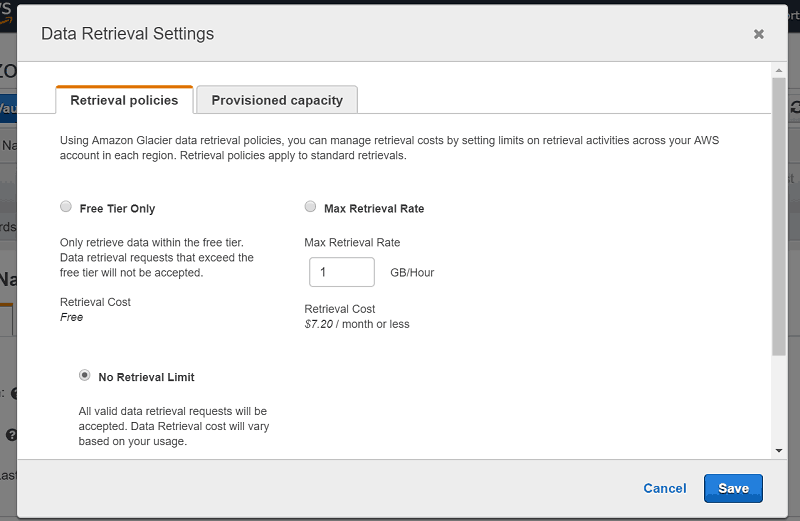Image resolution: width=800 pixels, height=521 pixels.
Task: Cancel the retrieval settings changes
Action: click(x=665, y=488)
